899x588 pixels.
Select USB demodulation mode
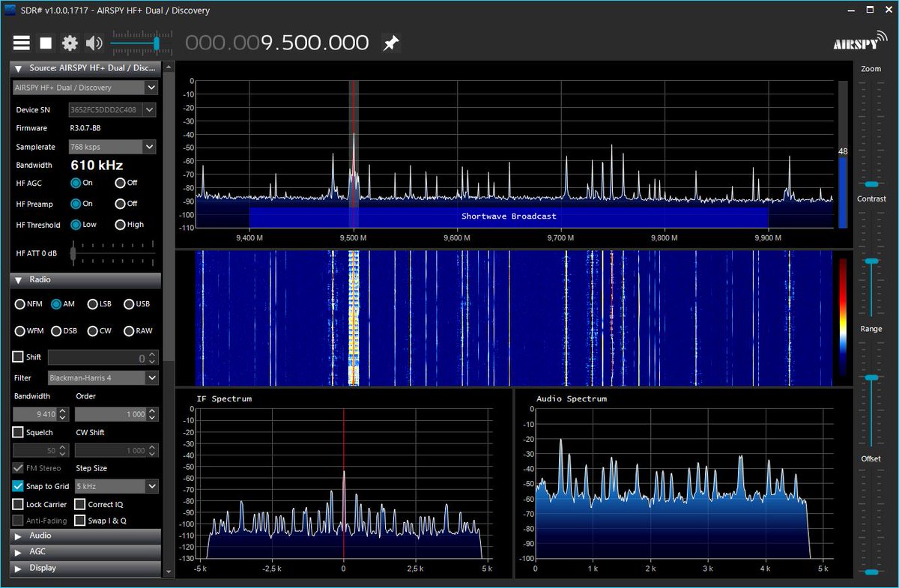click(x=129, y=304)
